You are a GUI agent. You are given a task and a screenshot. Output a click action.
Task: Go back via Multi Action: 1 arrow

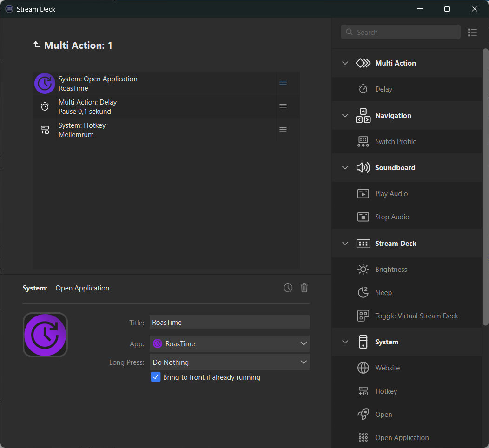(37, 45)
